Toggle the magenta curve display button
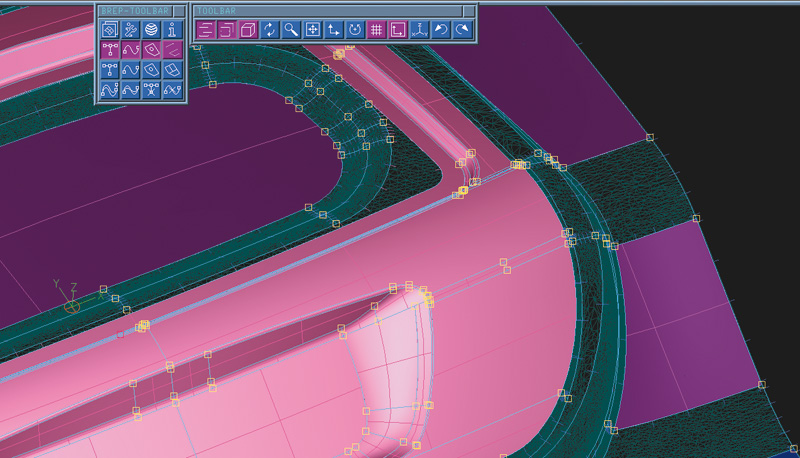The height and width of the screenshot is (458, 800). (130, 50)
